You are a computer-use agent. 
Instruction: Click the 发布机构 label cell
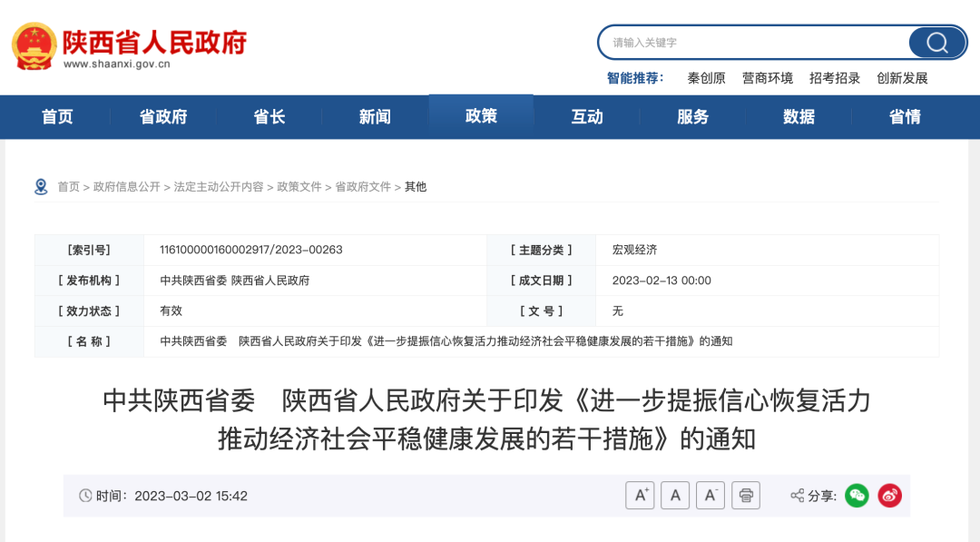pos(89,281)
